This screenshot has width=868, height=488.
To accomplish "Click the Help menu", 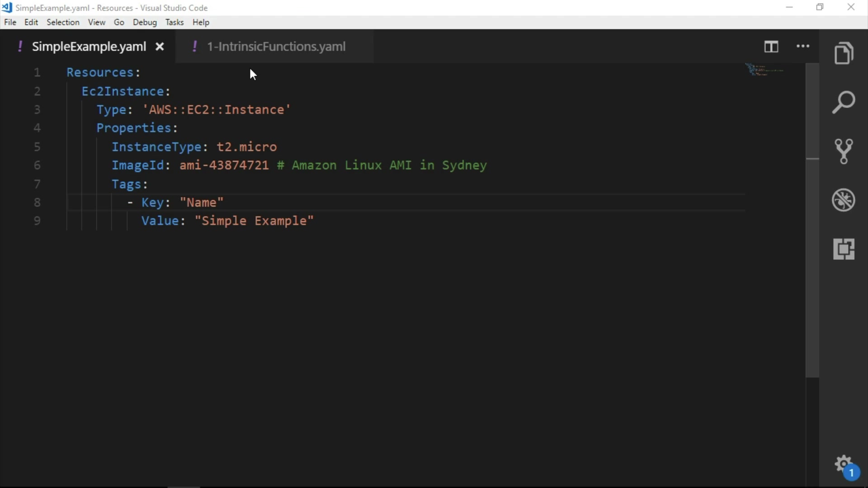I will 201,22.
